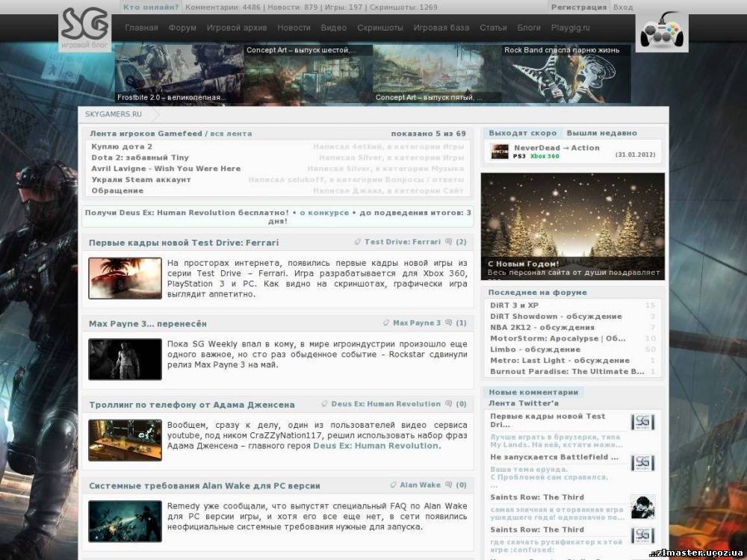Open the Скриншоты menu item
Image resolution: width=747 pixels, height=560 pixels.
click(380, 28)
